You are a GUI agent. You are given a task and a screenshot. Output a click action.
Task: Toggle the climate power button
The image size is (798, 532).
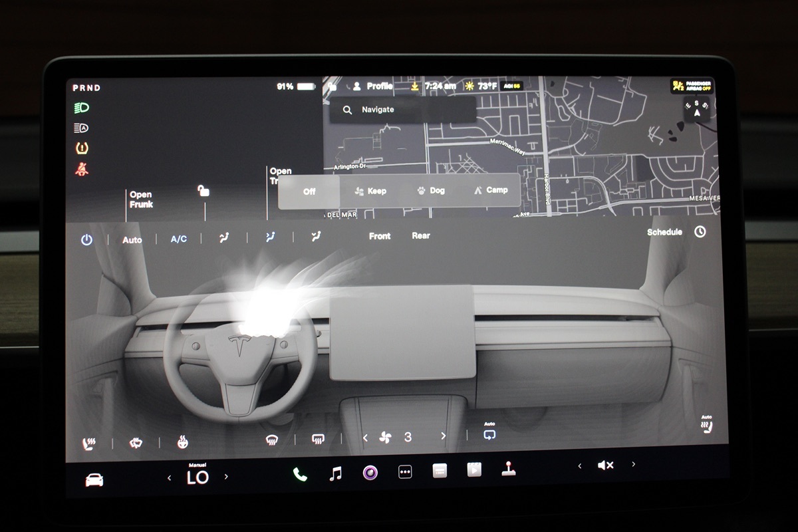86,240
